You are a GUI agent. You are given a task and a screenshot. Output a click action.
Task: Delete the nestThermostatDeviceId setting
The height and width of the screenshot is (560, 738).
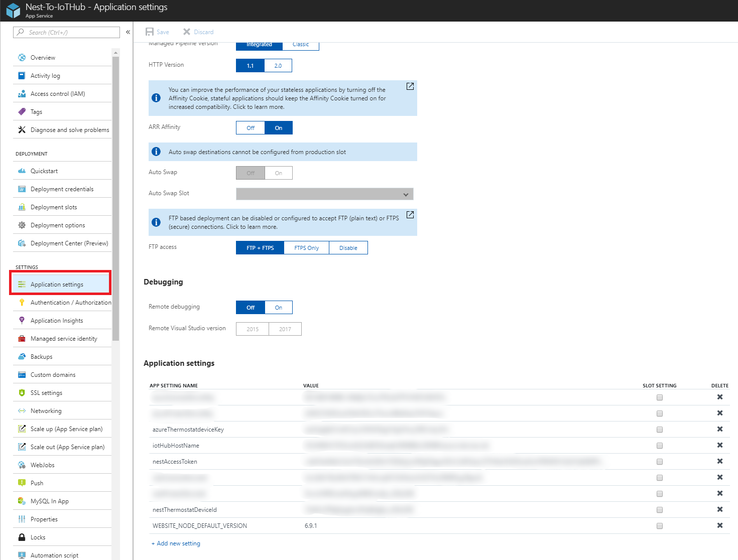tap(720, 509)
